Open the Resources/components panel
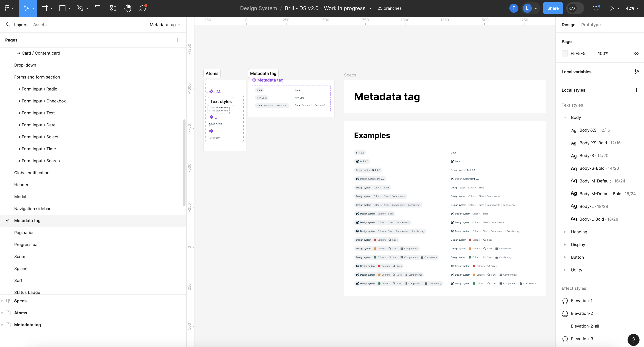 113,8
